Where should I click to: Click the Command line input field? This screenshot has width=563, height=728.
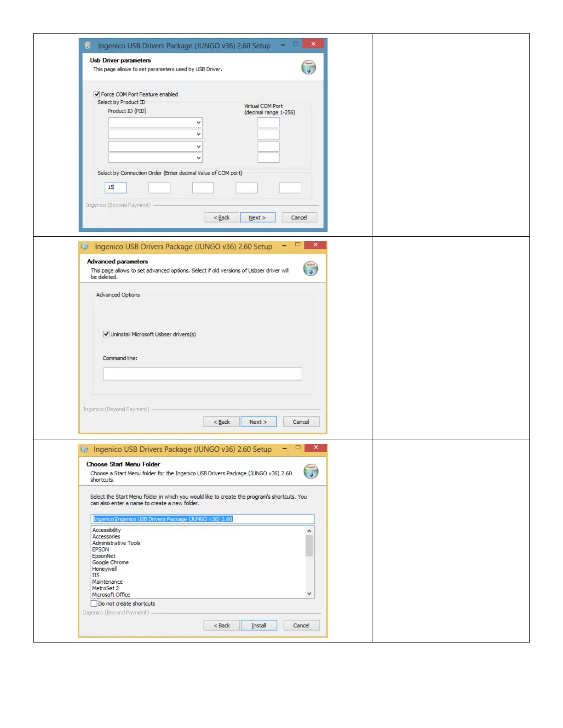pyautogui.click(x=202, y=374)
